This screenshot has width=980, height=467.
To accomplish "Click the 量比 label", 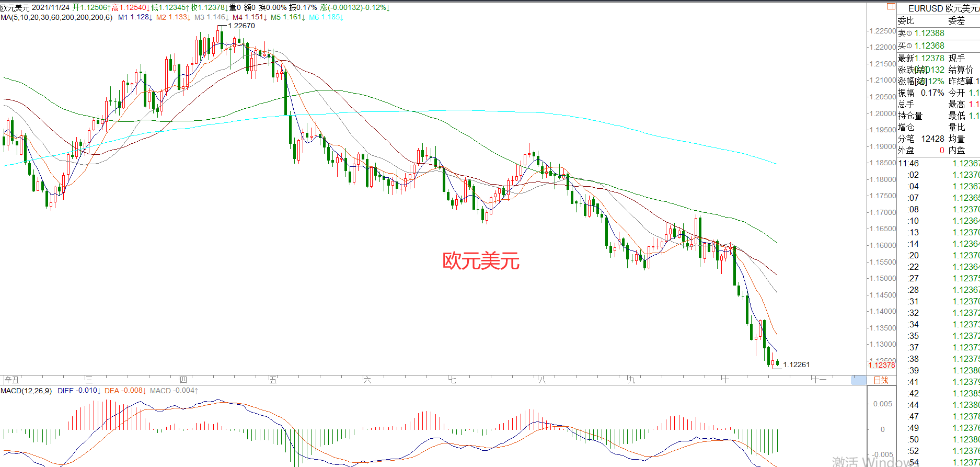I will pyautogui.click(x=957, y=128).
